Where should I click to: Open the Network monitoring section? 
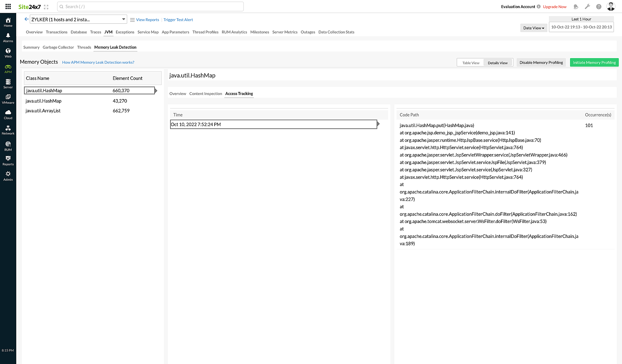click(8, 130)
